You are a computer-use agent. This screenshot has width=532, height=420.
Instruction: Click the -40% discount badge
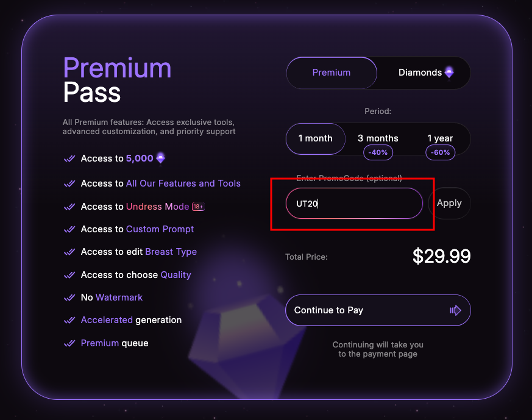pos(378,152)
